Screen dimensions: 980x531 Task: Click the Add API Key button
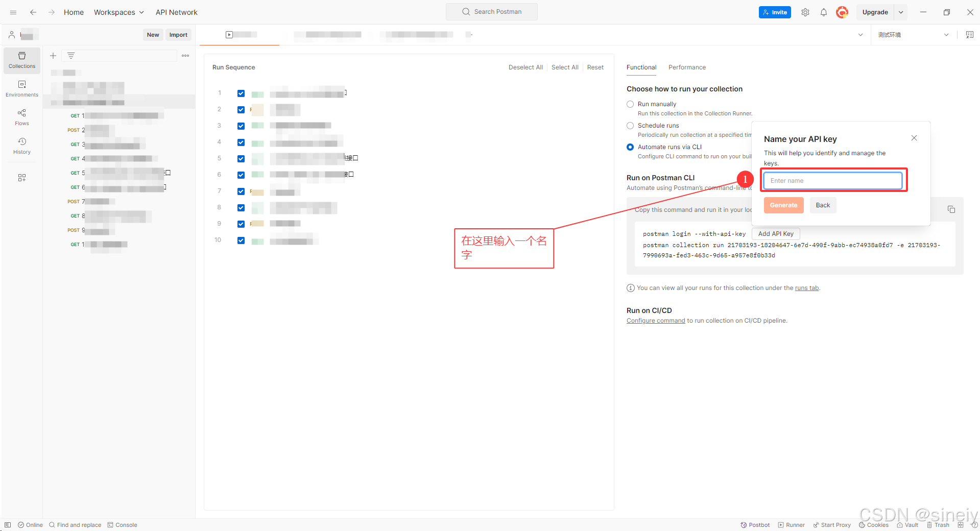click(x=776, y=234)
